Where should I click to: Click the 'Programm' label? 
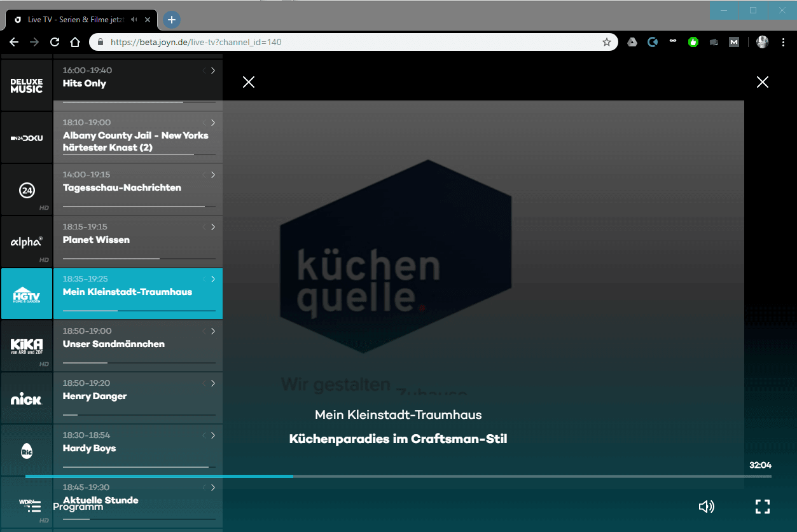tap(78, 507)
